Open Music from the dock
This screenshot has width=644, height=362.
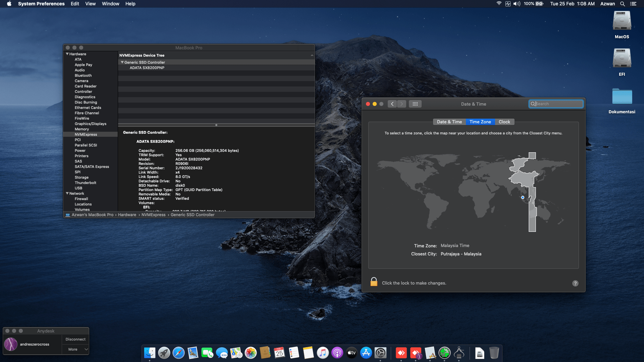(323, 353)
